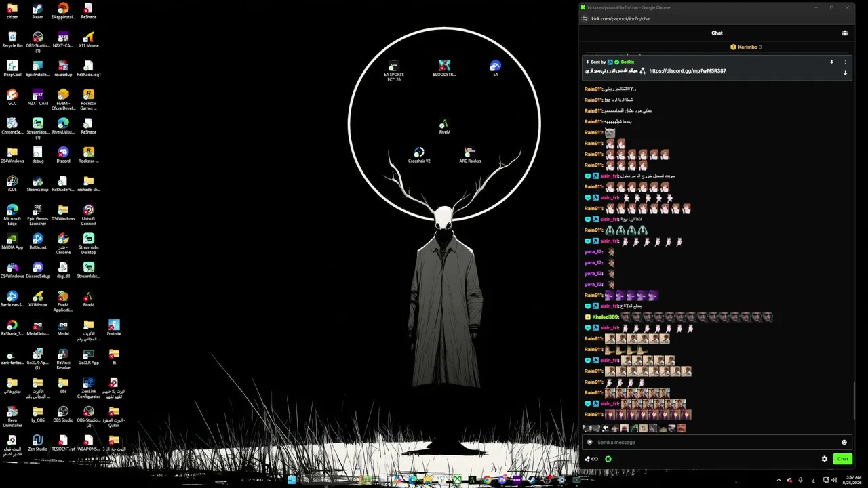Select the Zen Studio desktop icon
868x488 pixels.
point(38,443)
